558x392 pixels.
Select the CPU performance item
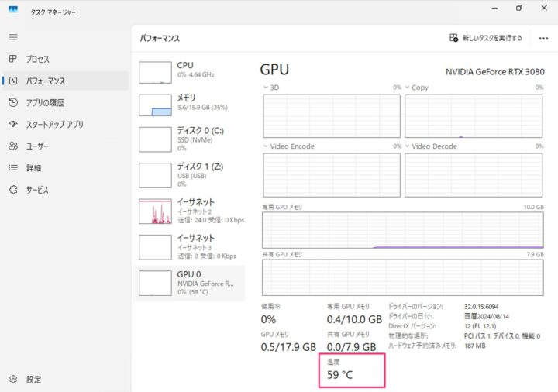(x=188, y=70)
